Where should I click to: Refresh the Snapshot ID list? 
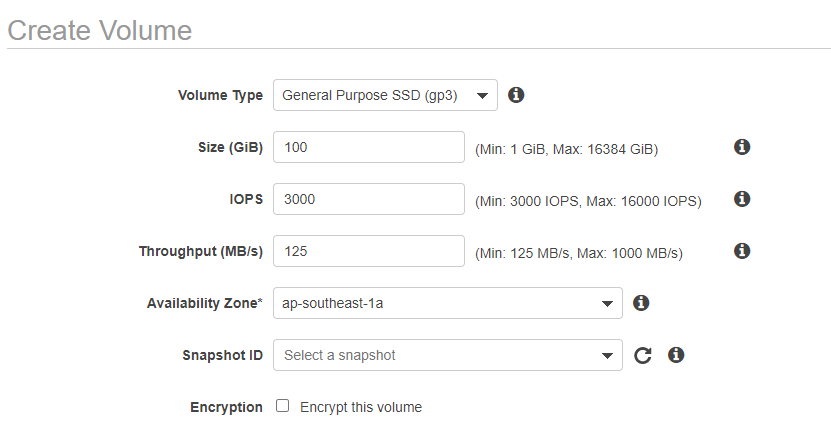coord(643,355)
